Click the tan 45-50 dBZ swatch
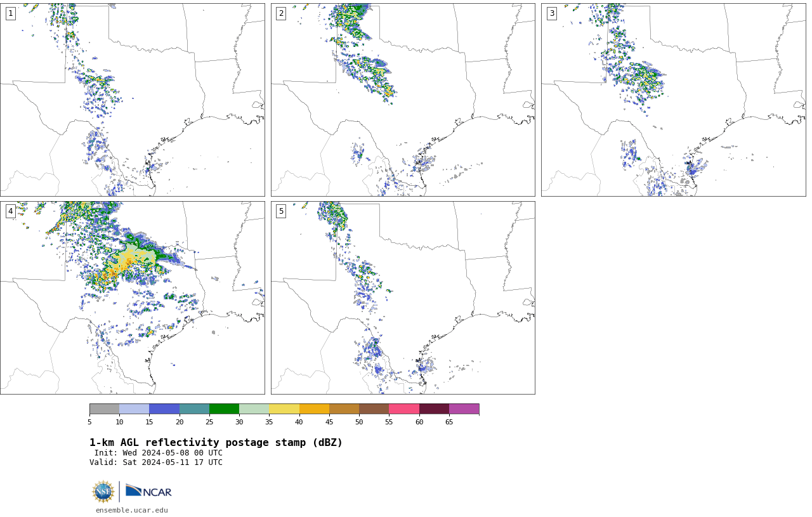The height and width of the screenshot is (517, 812). point(344,409)
